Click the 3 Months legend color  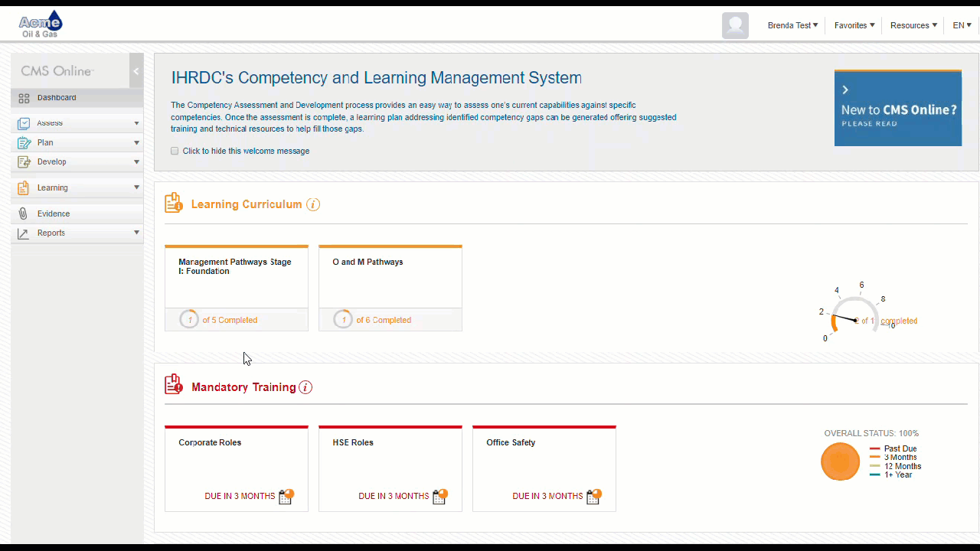(x=875, y=458)
